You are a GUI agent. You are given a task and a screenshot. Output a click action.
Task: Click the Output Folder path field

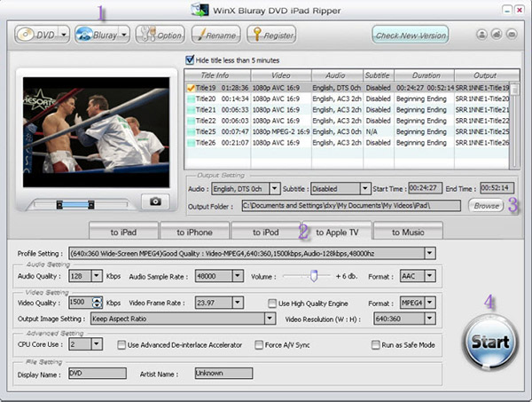tap(351, 206)
